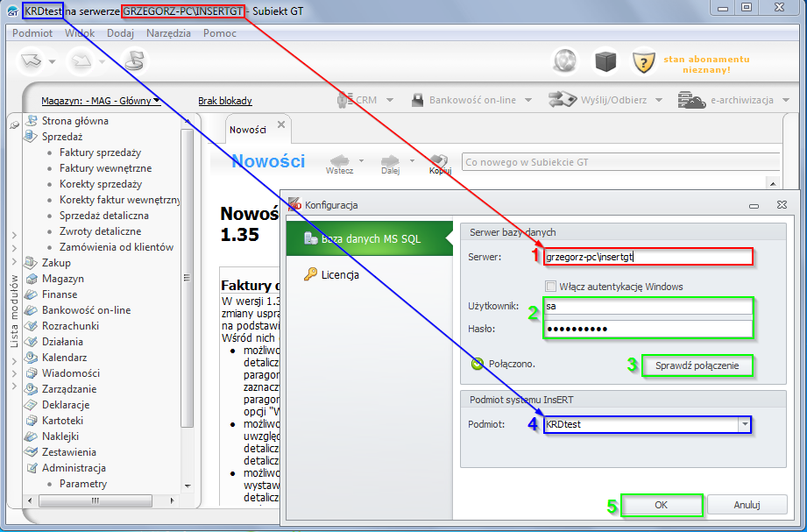Click the Wyślij/Odbierz arrows icon
The image size is (807, 532).
pos(562,99)
